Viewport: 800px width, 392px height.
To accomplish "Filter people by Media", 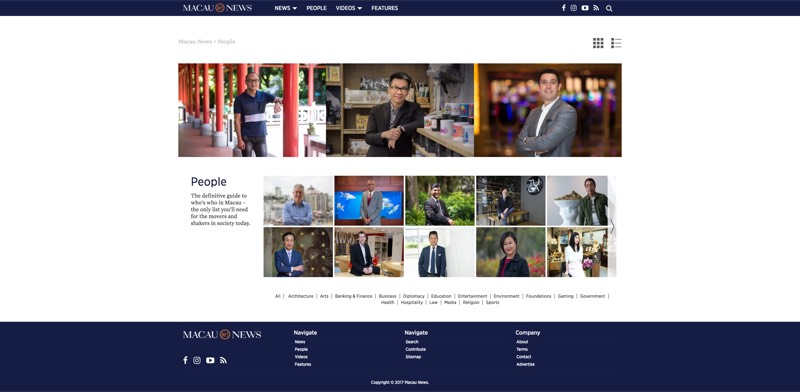I will click(450, 302).
